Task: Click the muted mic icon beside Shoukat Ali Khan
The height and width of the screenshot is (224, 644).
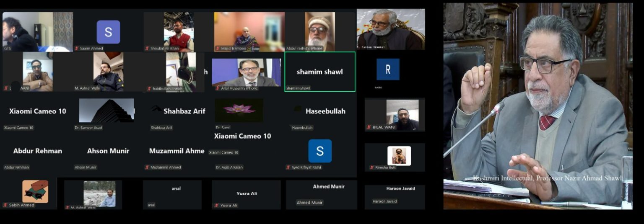Action: pos(147,49)
